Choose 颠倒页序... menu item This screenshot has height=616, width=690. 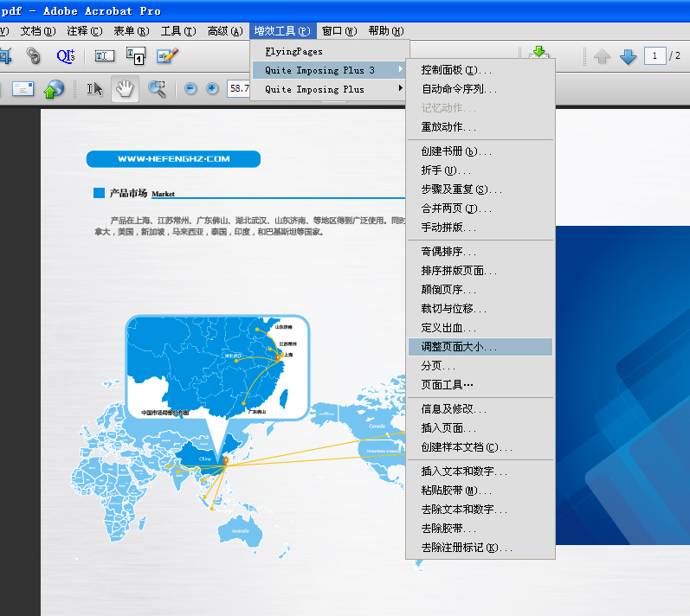pyautogui.click(x=480, y=290)
